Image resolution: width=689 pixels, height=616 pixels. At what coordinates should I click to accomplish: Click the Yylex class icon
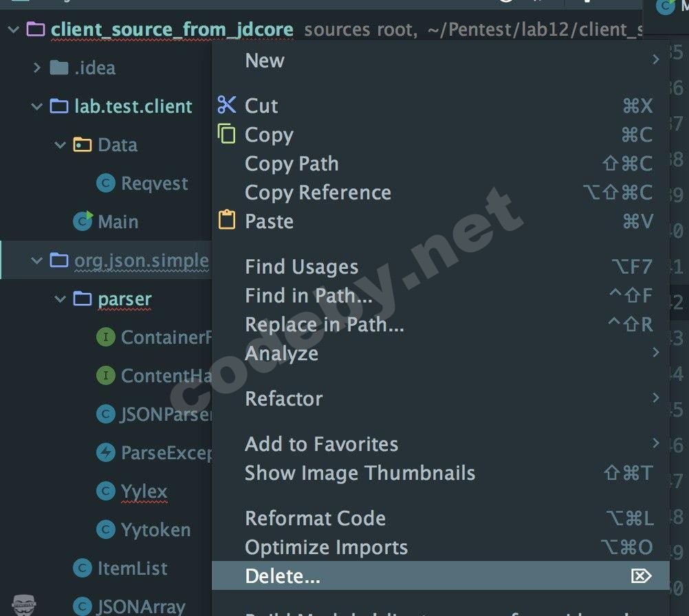[105, 491]
